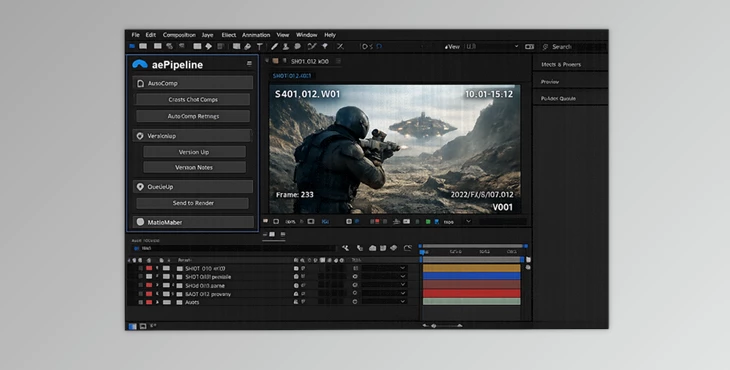Click the graph editor icon above timeline
Screen dimensions: 730x370
pos(407,248)
